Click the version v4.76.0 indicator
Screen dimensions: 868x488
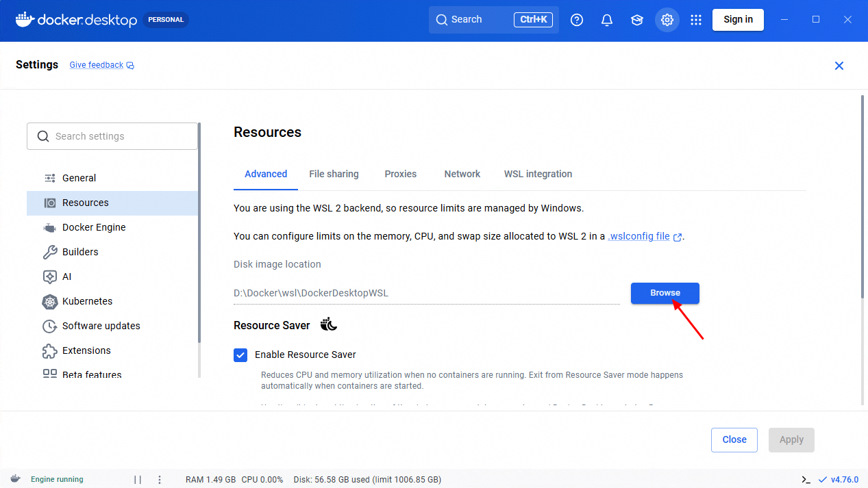tap(839, 480)
